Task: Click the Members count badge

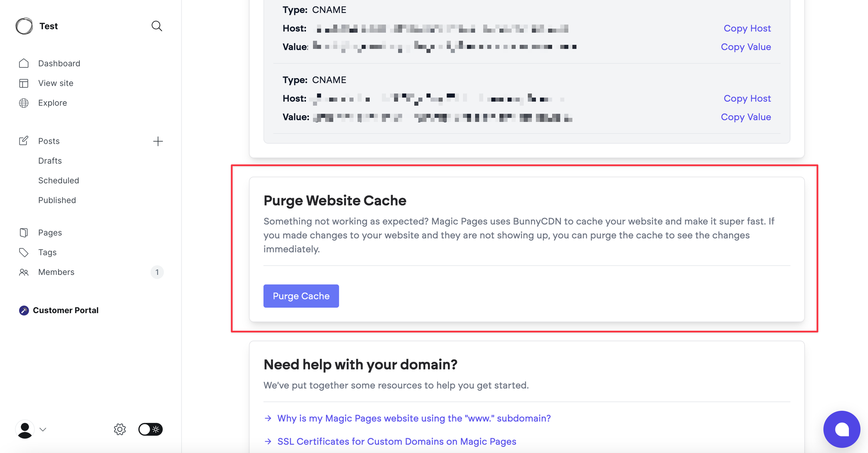Action: (157, 272)
